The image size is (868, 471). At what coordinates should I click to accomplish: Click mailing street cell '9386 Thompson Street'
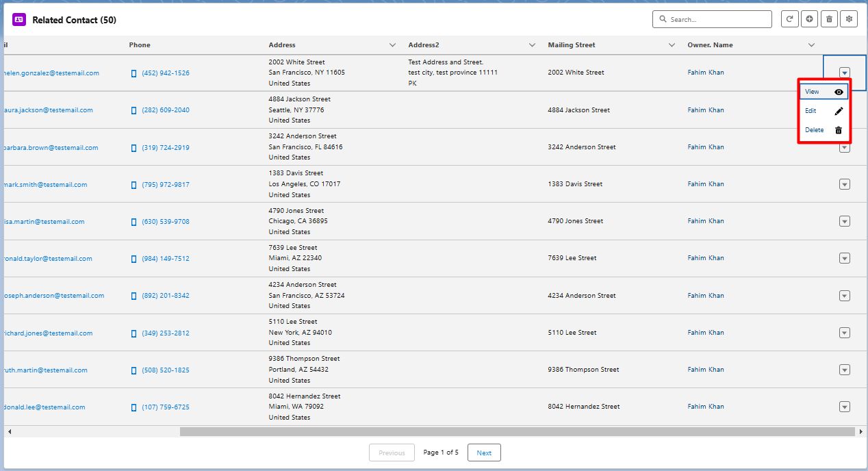coord(584,370)
